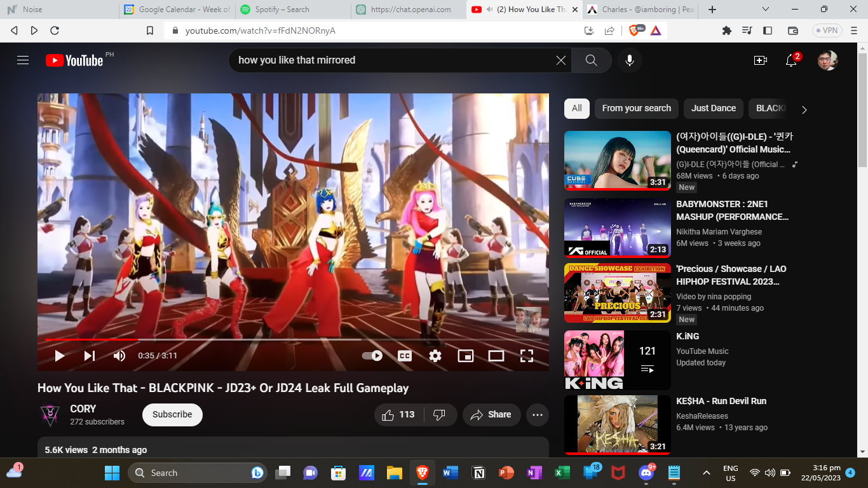Open the account avatar menu

[827, 60]
